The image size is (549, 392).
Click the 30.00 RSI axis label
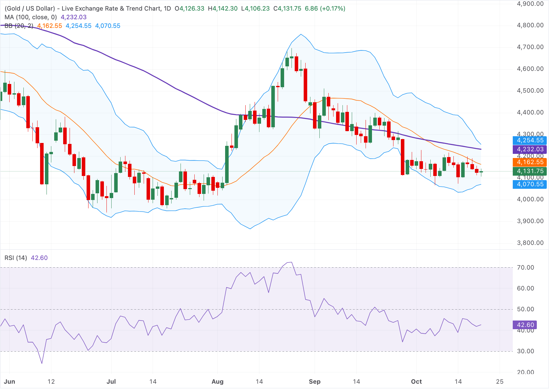[526, 351]
